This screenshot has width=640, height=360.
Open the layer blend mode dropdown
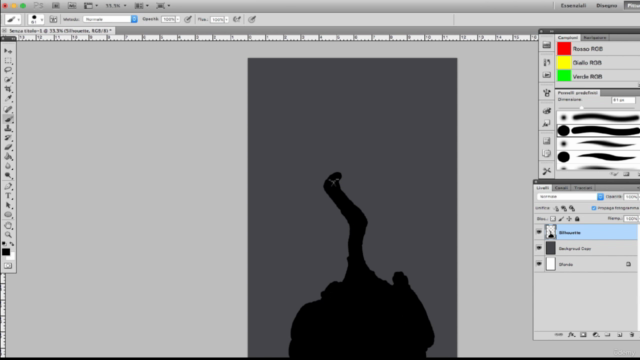pos(570,197)
